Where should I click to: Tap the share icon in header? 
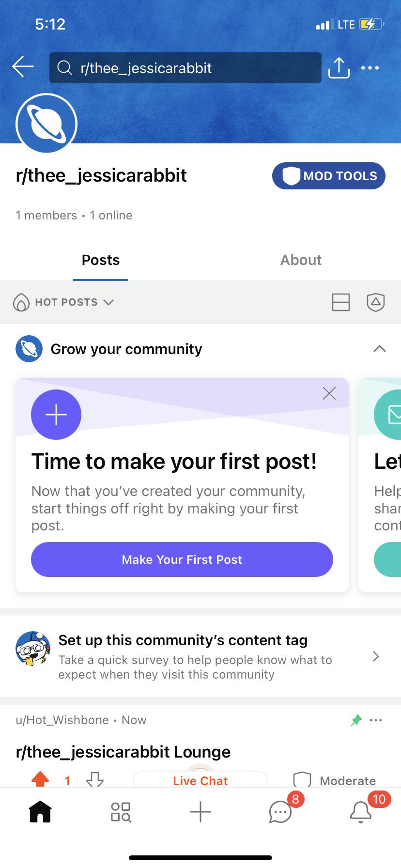pos(339,68)
